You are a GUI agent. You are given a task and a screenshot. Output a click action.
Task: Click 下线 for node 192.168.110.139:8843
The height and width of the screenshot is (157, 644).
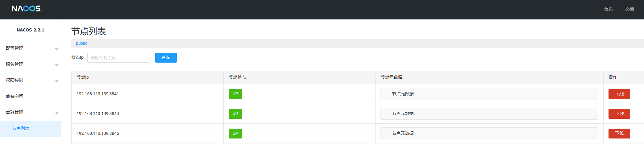click(619, 114)
